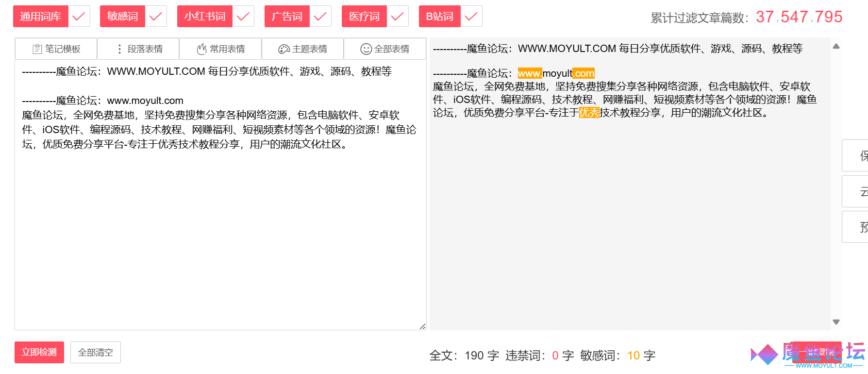
Task: Click the highlighted 'www.' in the results
Action: 530,73
